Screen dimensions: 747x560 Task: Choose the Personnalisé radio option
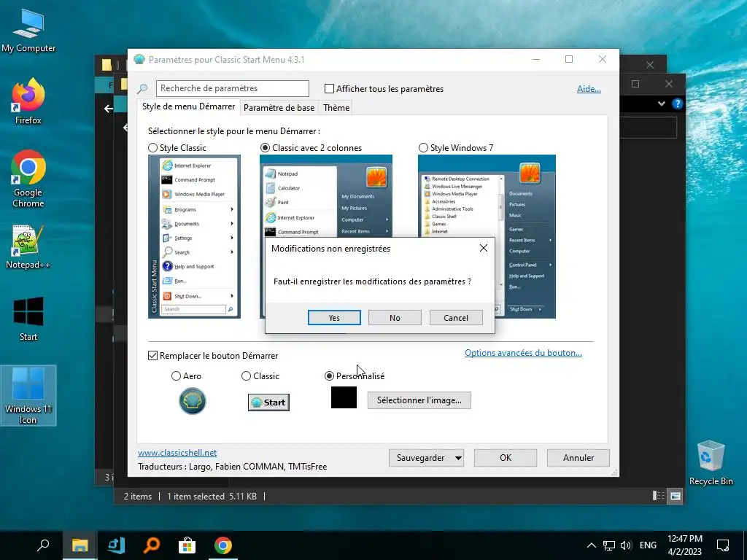pos(329,376)
